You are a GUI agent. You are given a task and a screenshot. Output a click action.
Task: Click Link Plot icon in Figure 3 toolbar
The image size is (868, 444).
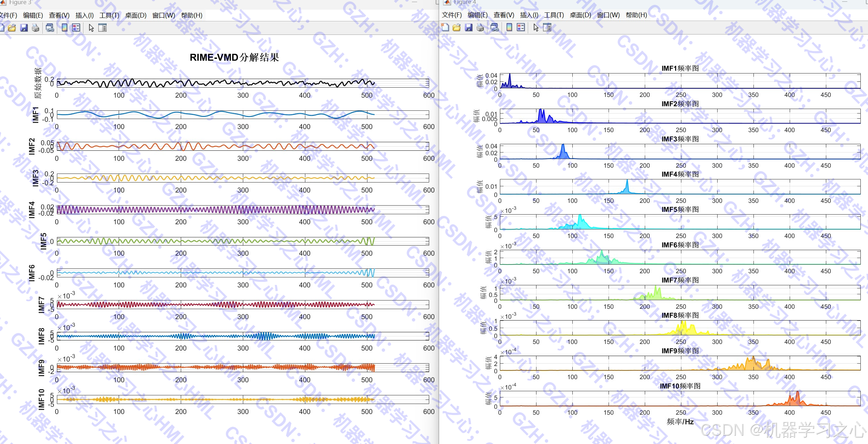pyautogui.click(x=50, y=28)
